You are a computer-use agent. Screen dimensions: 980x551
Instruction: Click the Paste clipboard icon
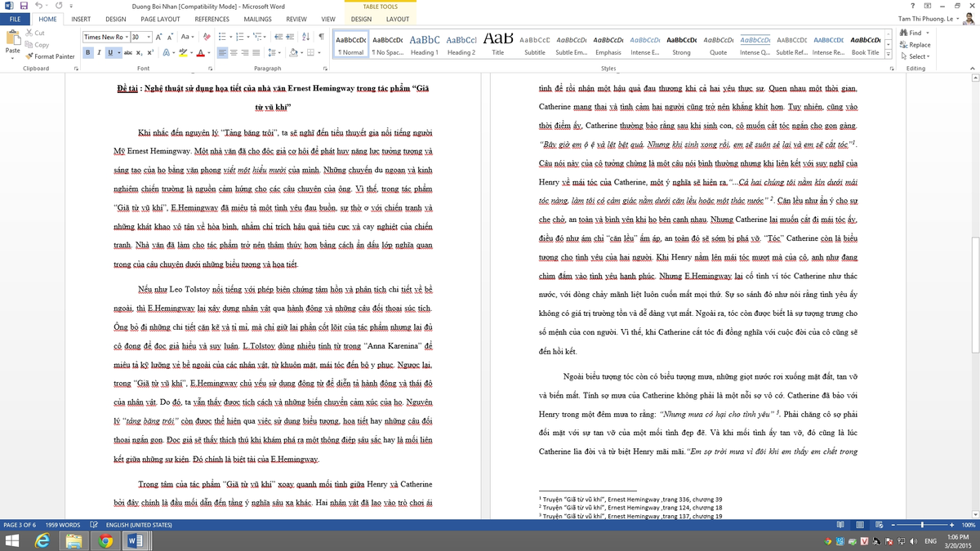(x=12, y=38)
